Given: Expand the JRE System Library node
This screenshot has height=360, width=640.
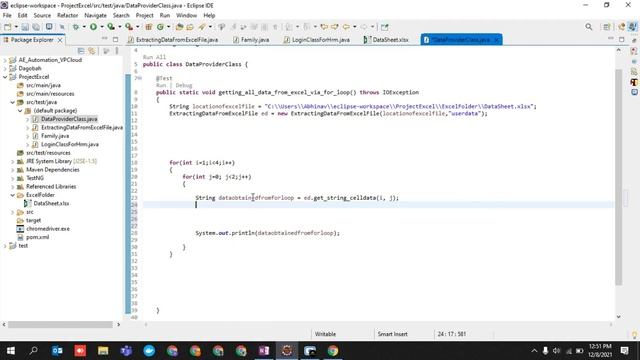Looking at the screenshot, I should pyautogui.click(x=13, y=161).
